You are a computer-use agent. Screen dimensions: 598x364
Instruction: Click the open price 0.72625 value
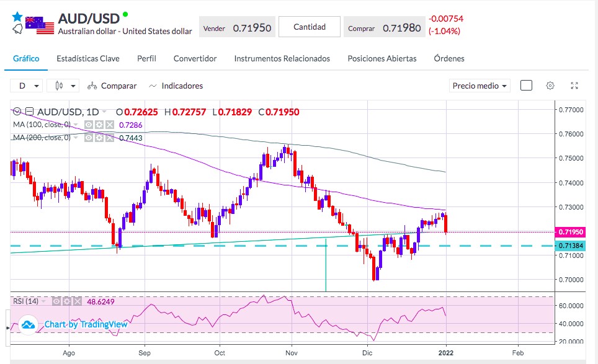point(141,112)
